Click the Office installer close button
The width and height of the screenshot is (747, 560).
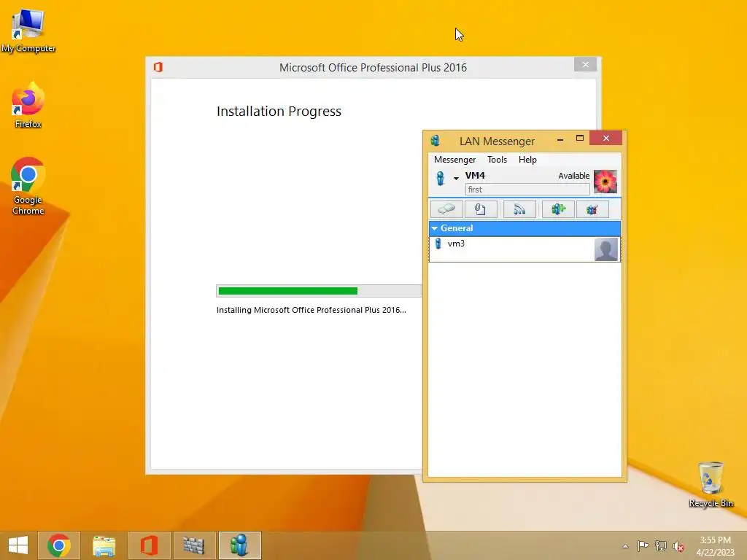pos(586,64)
